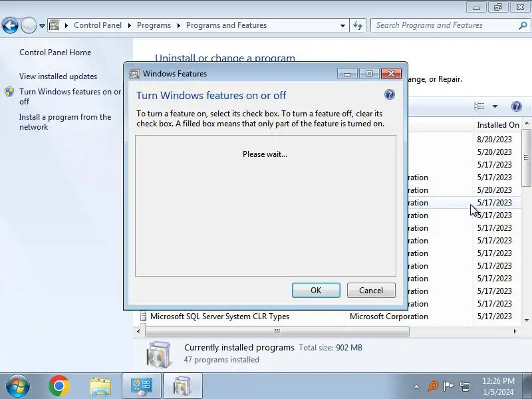Viewport: 532px width, 399px height.
Task: Click the Forward arrow navigation button
Action: click(x=29, y=25)
